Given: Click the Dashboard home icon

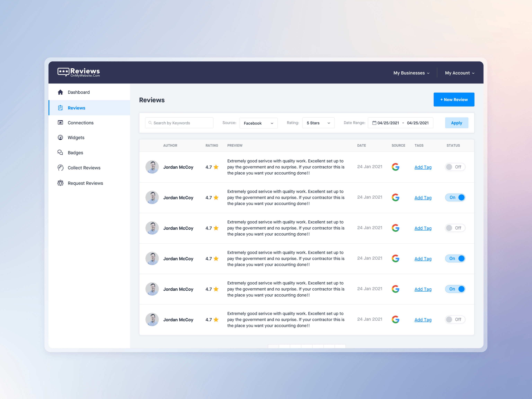Looking at the screenshot, I should click(x=60, y=92).
